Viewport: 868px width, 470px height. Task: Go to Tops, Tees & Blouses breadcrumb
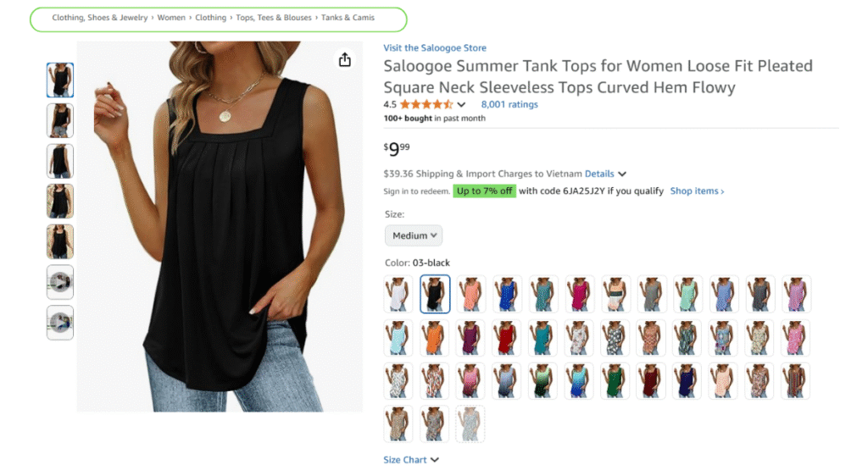tap(274, 18)
